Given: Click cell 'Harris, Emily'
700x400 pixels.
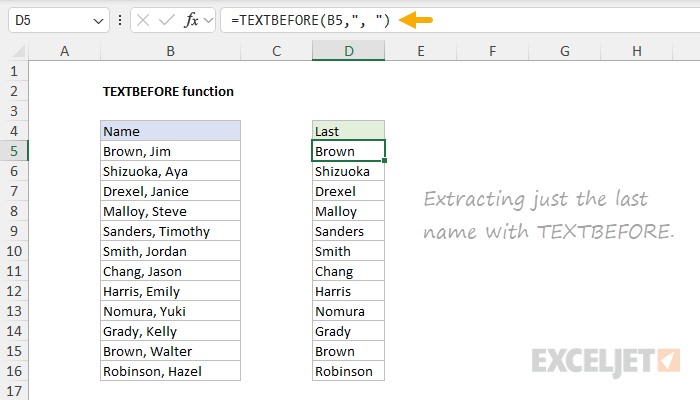Looking at the screenshot, I should point(171,291).
